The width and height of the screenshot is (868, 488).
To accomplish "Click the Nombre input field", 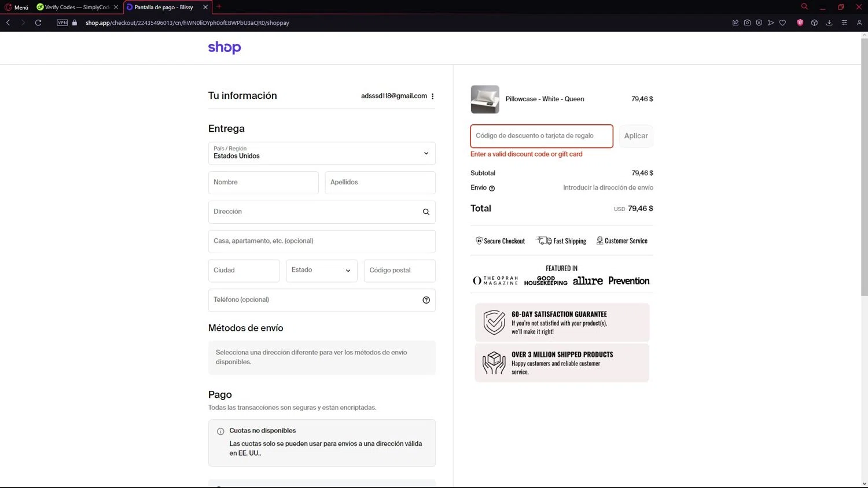I will click(x=263, y=182).
